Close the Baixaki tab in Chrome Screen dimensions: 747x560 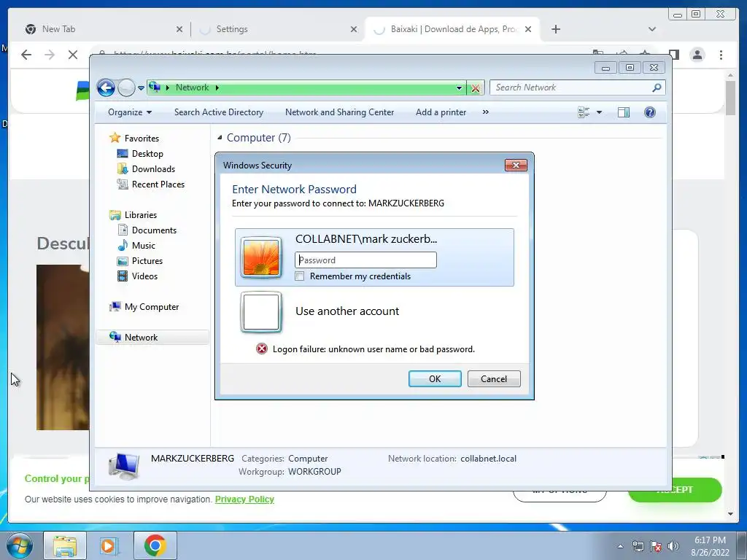(528, 29)
